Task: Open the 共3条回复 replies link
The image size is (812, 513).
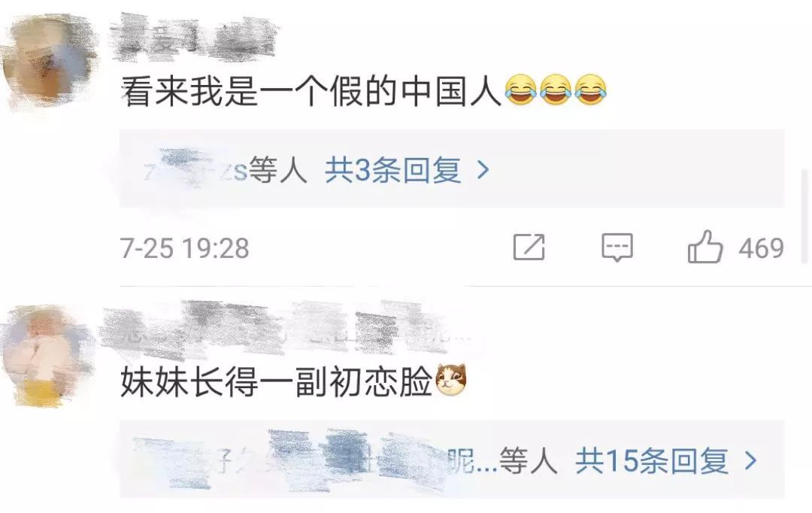Action: click(392, 170)
